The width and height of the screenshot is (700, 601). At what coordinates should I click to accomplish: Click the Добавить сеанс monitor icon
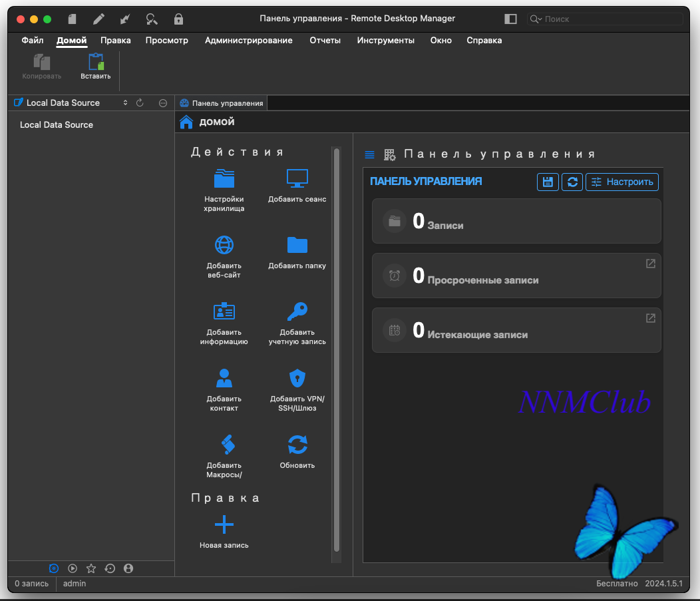pos(297,178)
